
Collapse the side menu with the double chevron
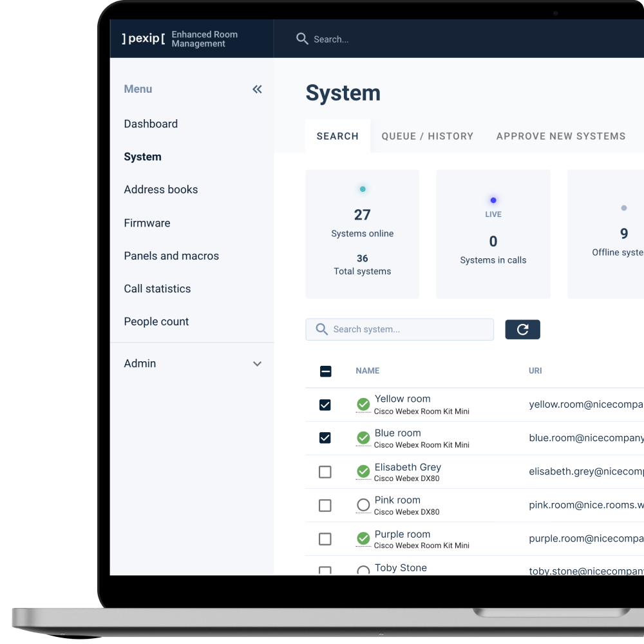257,89
